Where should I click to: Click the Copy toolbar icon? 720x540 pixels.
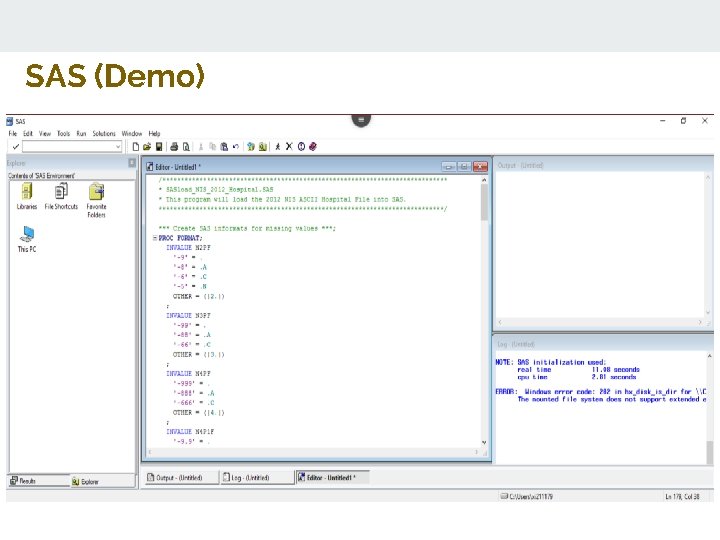pos(212,147)
